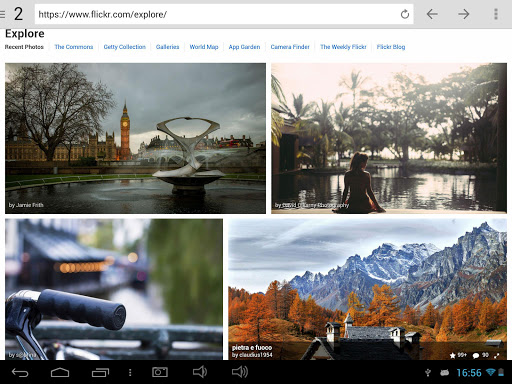The height and width of the screenshot is (384, 512).
Task: Open the recent apps button
Action: 100,372
